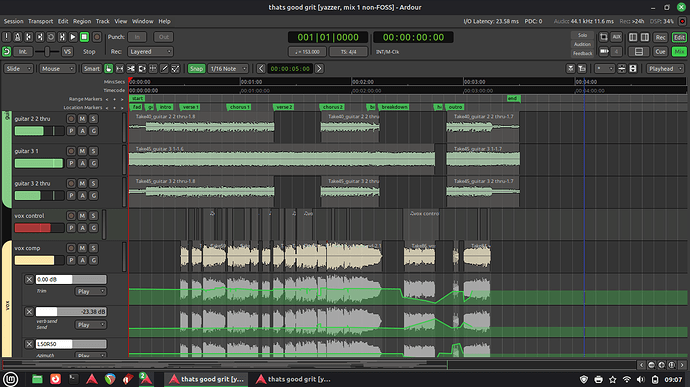Open the Slide edit mode dropdown
The width and height of the screenshot is (690, 387).
click(x=18, y=69)
